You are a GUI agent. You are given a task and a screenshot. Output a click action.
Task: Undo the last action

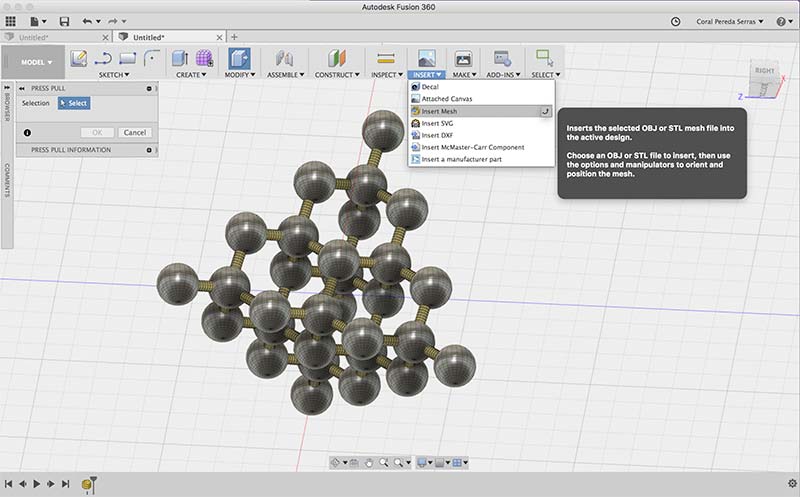click(x=87, y=21)
